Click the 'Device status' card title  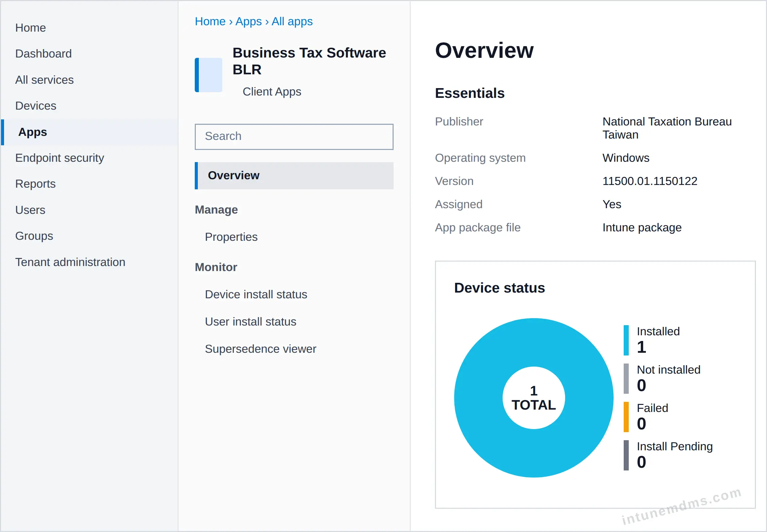[500, 288]
